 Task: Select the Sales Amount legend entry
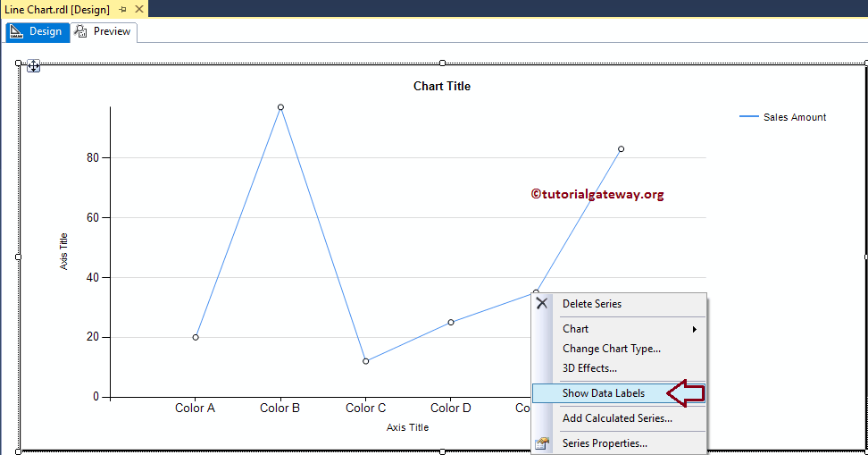click(795, 117)
